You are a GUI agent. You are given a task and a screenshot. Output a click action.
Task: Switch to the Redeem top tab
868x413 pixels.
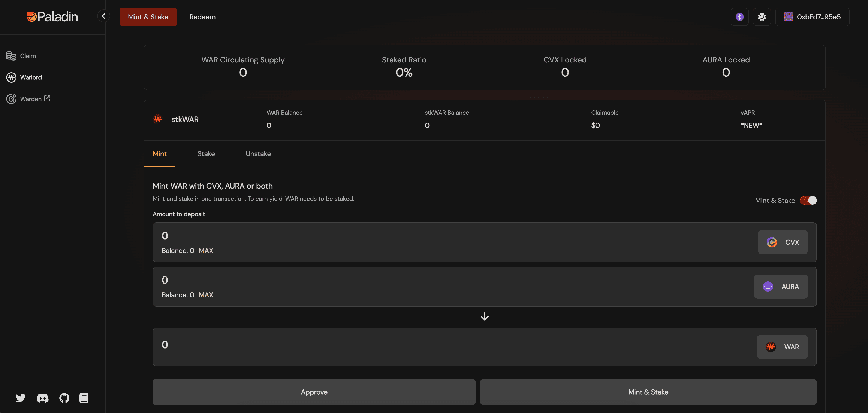point(202,17)
